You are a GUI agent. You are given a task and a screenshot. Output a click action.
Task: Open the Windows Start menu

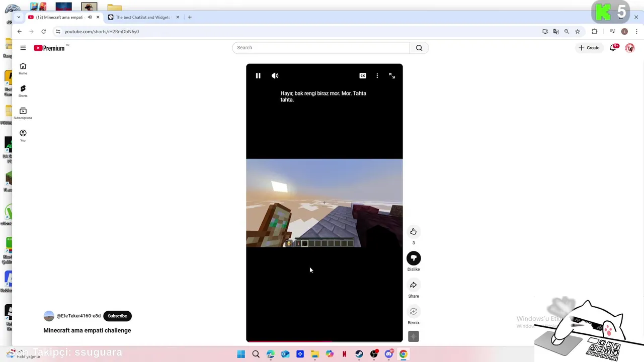(x=241, y=354)
